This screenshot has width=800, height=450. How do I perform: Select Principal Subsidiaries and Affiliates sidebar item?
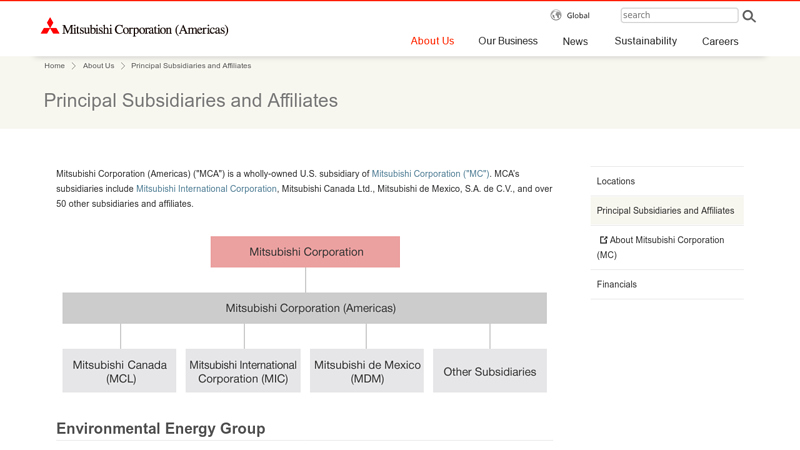[x=667, y=211]
